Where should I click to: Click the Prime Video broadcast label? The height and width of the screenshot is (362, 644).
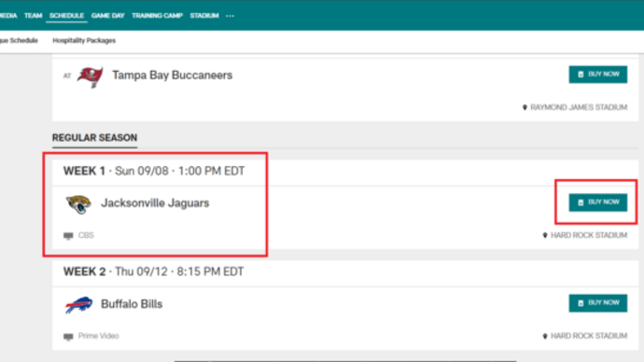pyautogui.click(x=99, y=336)
